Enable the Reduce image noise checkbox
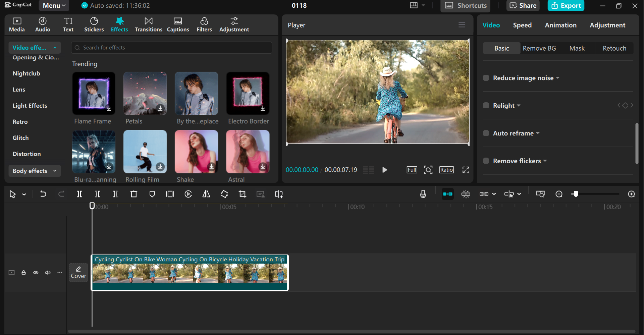The height and width of the screenshot is (335, 644). tap(486, 77)
